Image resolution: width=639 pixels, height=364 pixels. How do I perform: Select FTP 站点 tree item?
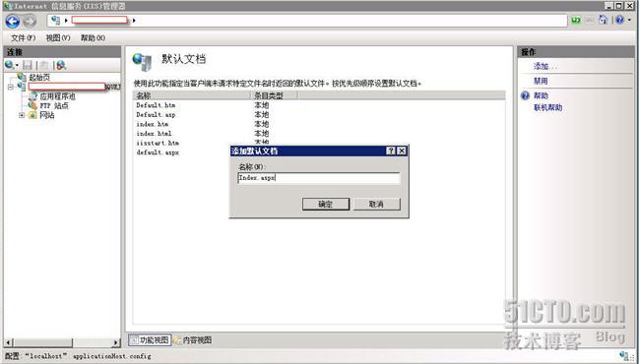54,105
